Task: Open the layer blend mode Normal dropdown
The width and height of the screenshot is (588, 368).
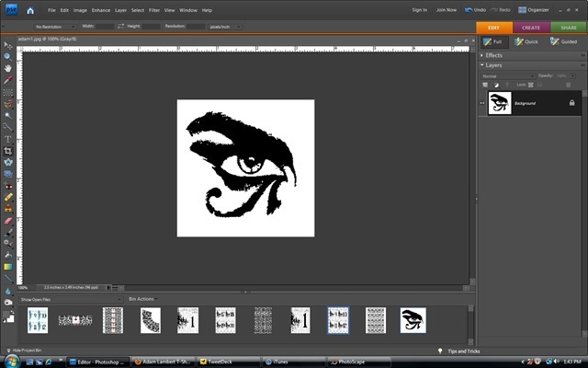Action: click(x=507, y=75)
